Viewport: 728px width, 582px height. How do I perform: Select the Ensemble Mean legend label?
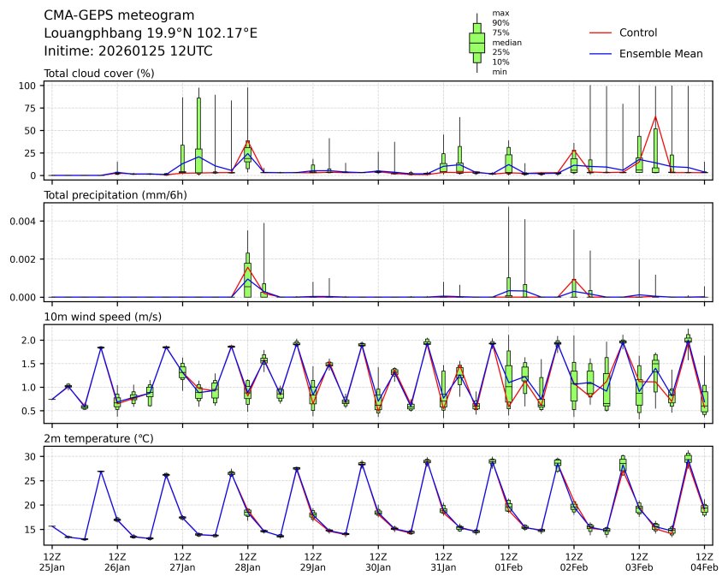coord(660,53)
